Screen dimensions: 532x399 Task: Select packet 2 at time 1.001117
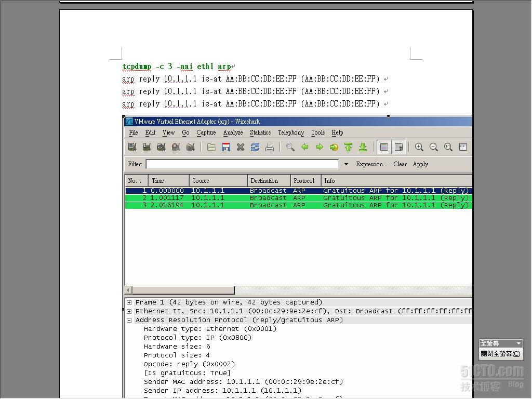point(299,198)
